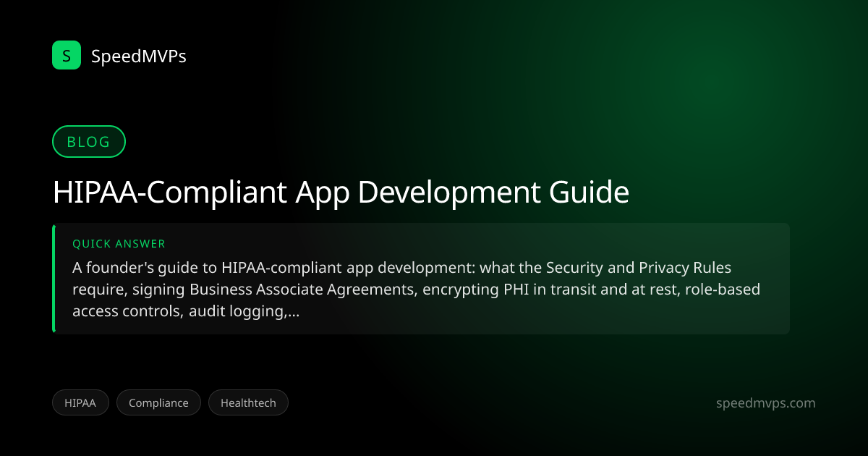Screen dimensions: 868x456
Task: Select the Healthtech tag
Action: [x=248, y=402]
